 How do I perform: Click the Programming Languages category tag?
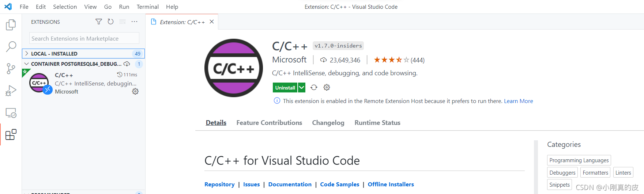(579, 160)
